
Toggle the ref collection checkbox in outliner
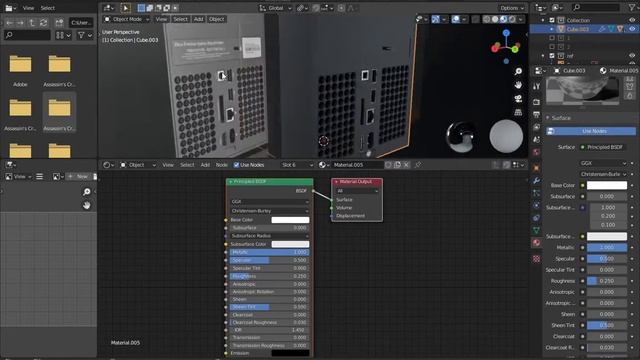(552, 56)
